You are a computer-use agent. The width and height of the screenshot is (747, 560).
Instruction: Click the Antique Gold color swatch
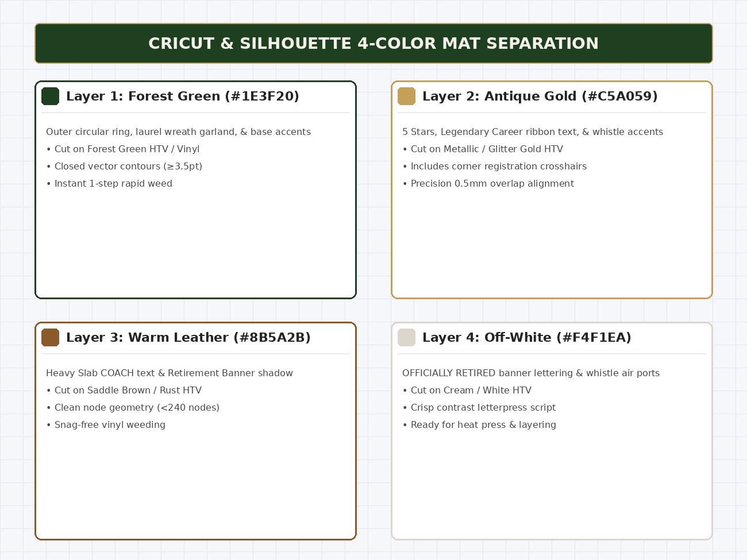tap(407, 96)
